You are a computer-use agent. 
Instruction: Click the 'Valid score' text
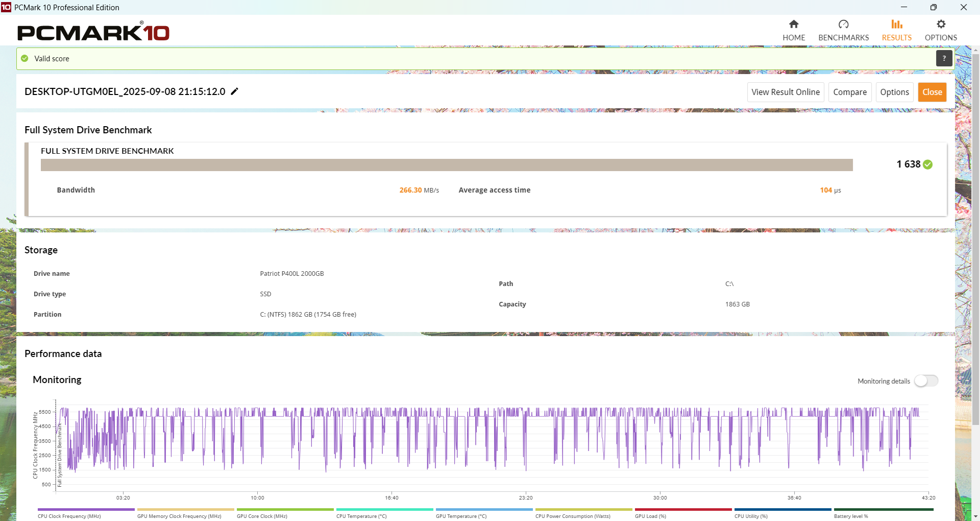pos(52,59)
